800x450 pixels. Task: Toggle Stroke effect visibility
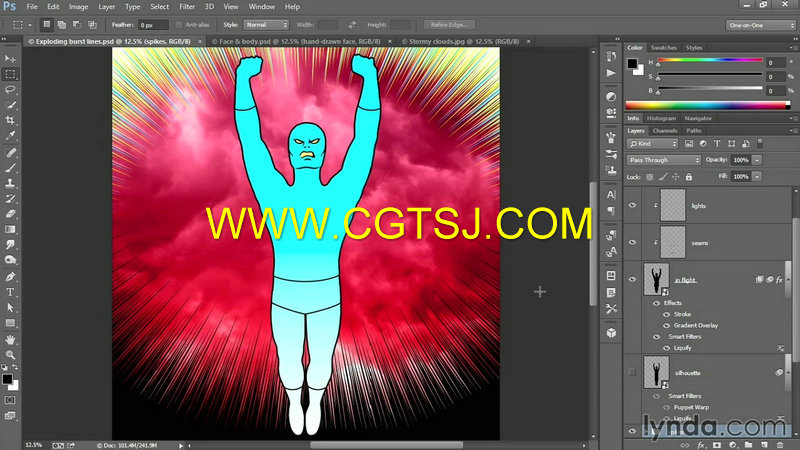666,314
